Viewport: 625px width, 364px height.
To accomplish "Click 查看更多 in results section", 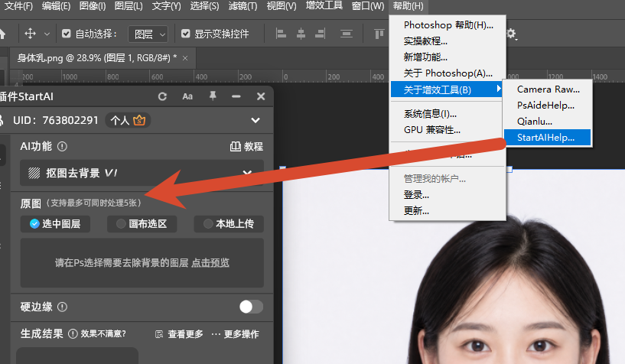I will (179, 334).
